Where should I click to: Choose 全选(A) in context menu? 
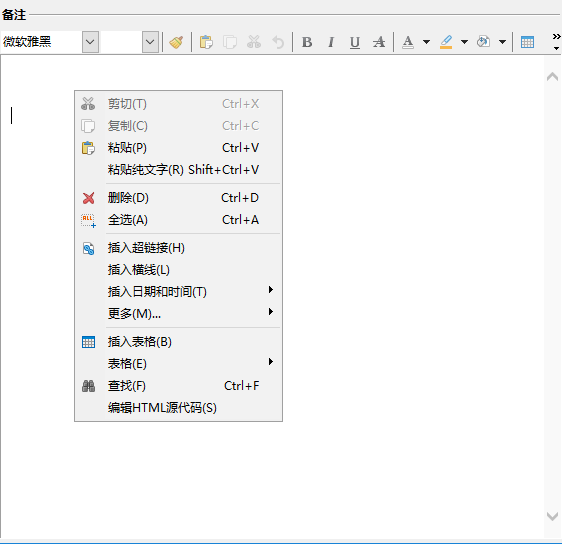coord(178,220)
